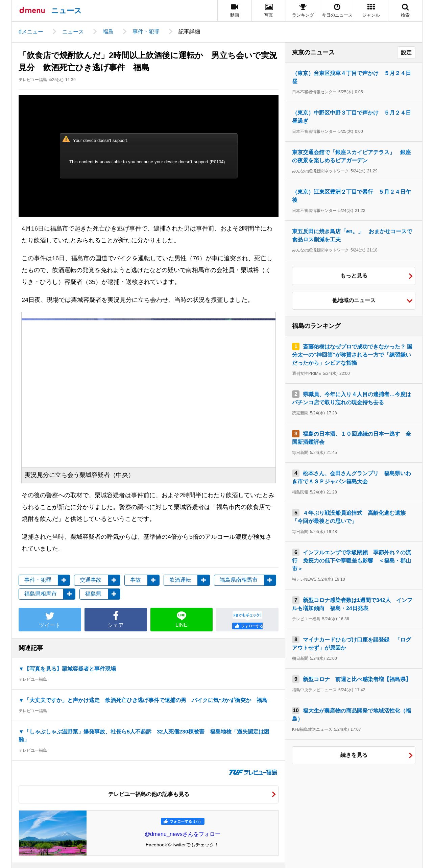Click the Mt. Fuji flower field thumbnail
434x868 pixels.
coord(53,833)
